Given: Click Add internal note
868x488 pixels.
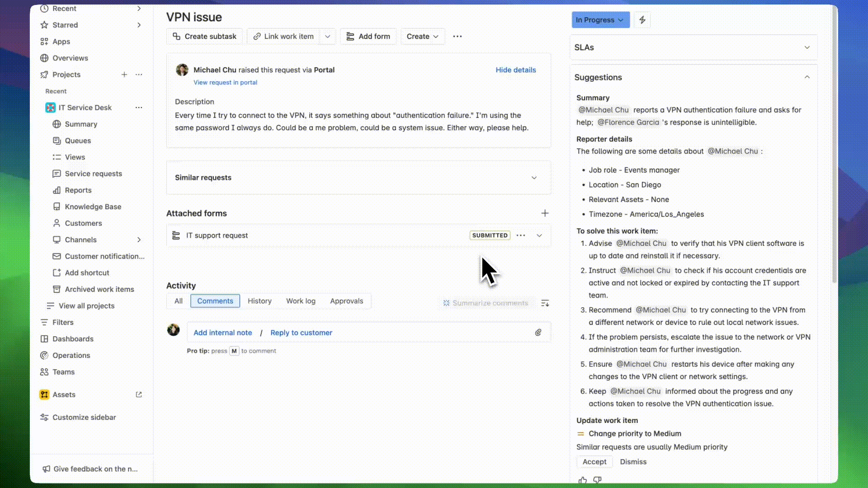Looking at the screenshot, I should click(x=222, y=333).
